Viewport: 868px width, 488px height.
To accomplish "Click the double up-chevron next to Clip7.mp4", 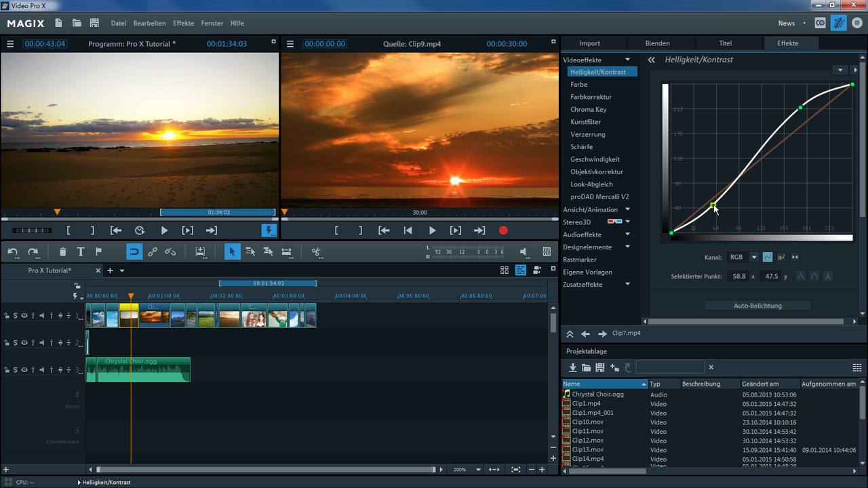I will pyautogui.click(x=570, y=333).
